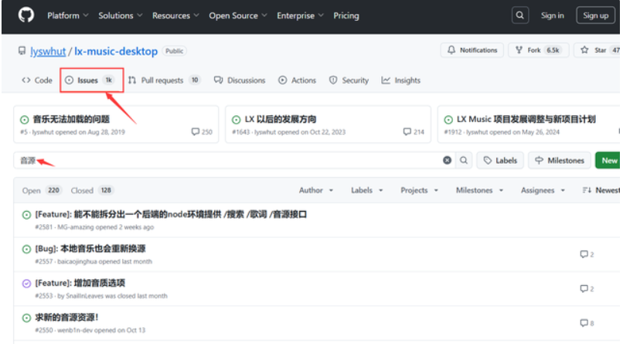Click the Notifications bell icon
Viewport: 640px width, 364px height.
(451, 50)
